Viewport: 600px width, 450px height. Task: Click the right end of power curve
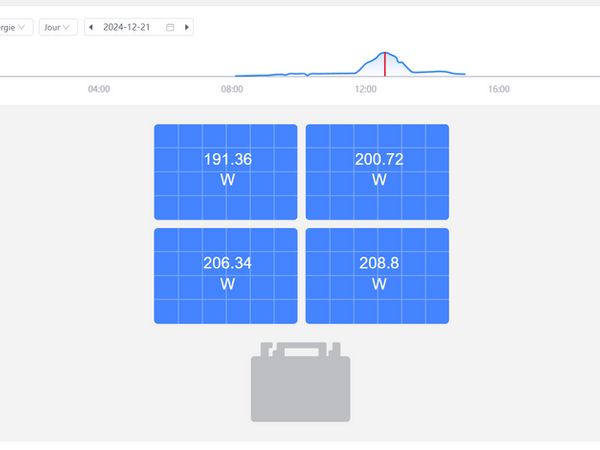pos(464,74)
